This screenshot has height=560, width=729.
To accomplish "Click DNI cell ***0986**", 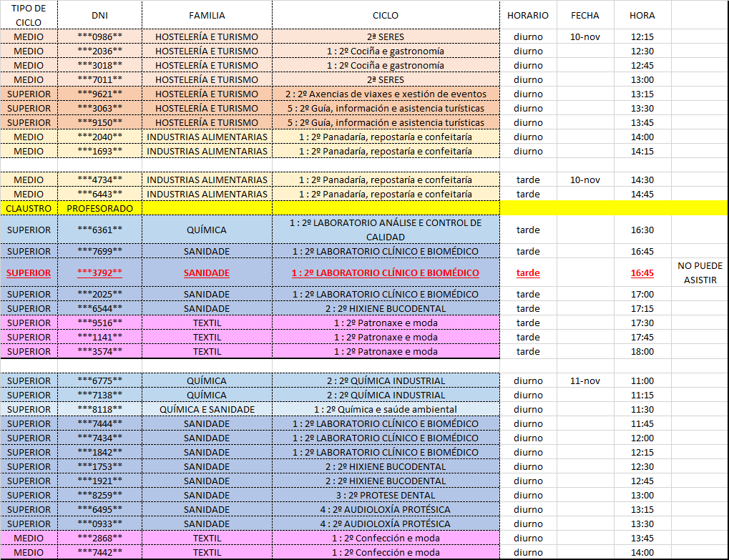I will [99, 36].
